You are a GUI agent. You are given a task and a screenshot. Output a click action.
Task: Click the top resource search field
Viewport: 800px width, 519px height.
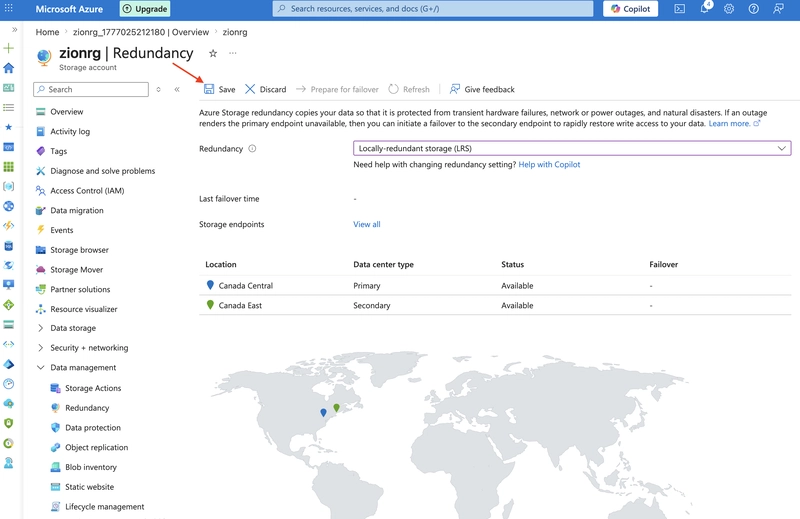[x=433, y=9]
